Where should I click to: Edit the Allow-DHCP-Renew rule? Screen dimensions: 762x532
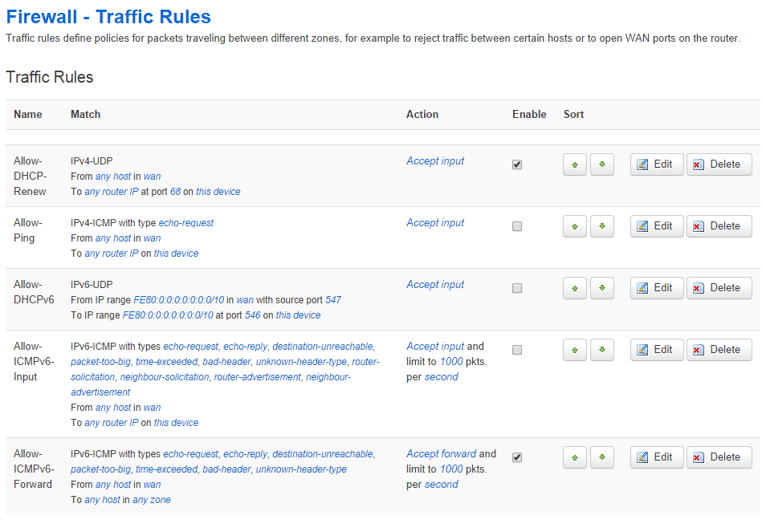[x=656, y=164]
